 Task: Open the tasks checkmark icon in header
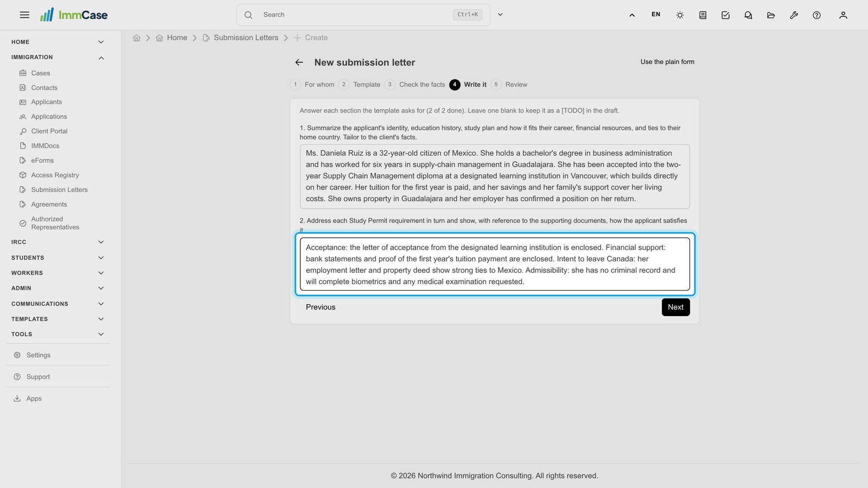click(725, 15)
